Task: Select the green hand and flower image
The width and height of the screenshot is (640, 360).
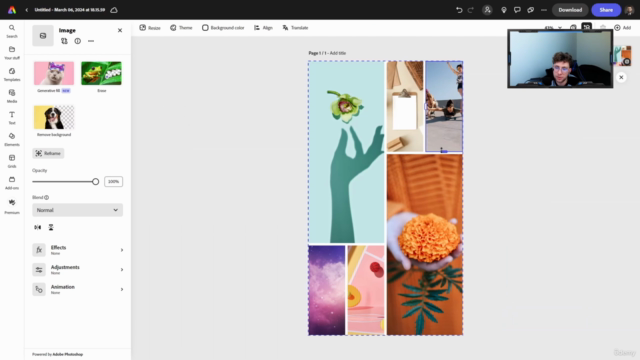Action: tap(347, 152)
